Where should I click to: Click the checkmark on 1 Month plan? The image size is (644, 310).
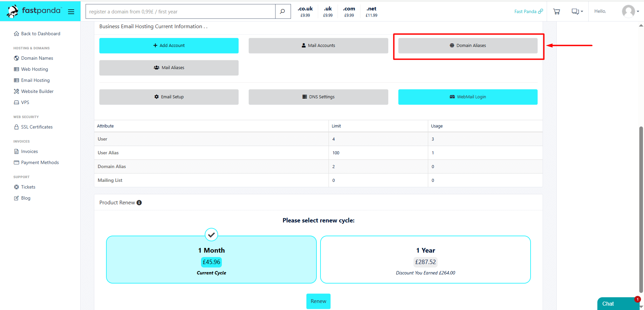211,235
